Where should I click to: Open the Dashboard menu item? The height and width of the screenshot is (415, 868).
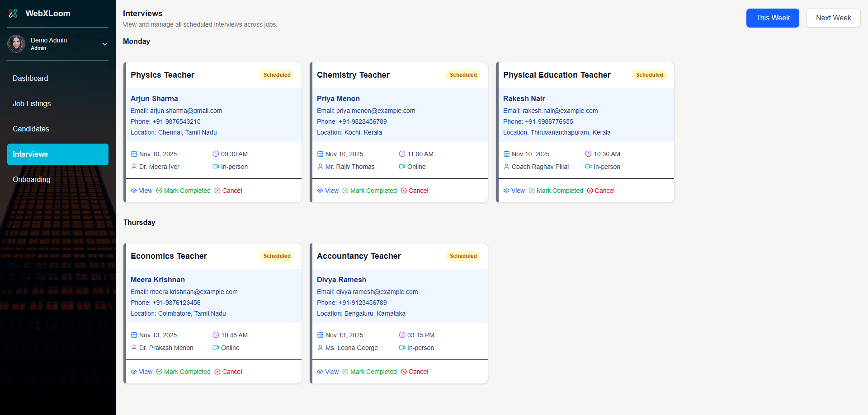pyautogui.click(x=30, y=79)
